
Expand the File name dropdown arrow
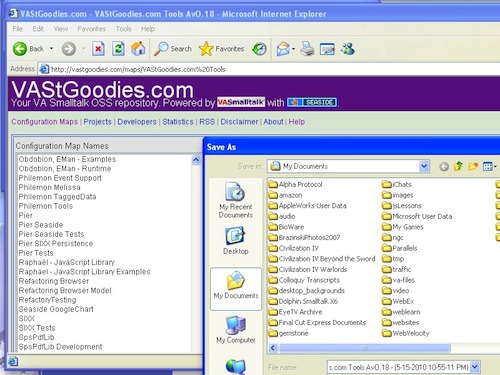(475, 367)
